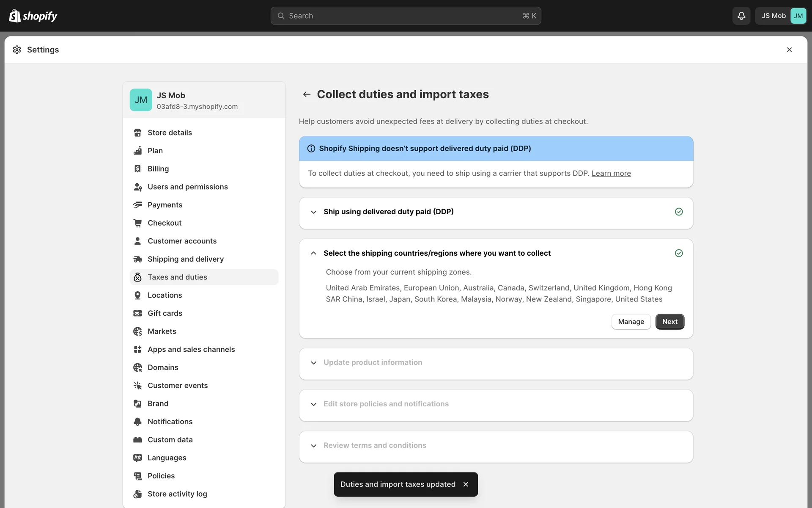Click the Taxes and duties moneybag icon
812x508 pixels.
click(x=137, y=277)
